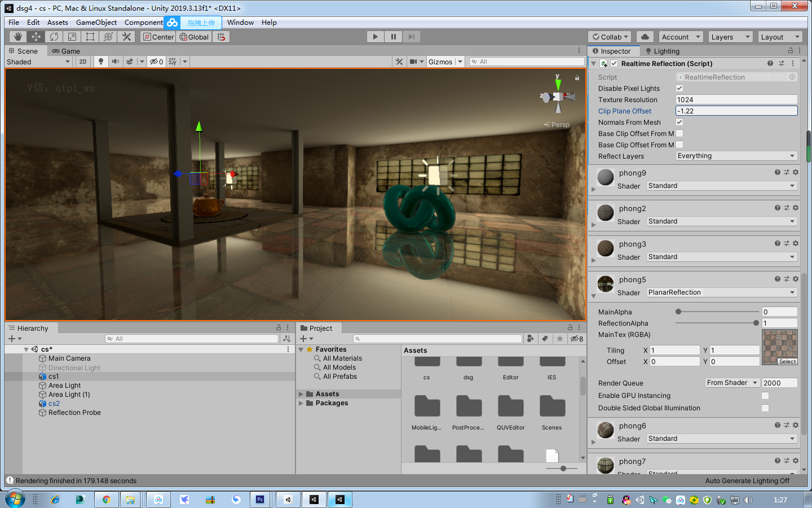This screenshot has height=508, width=812.
Task: Select the Scale tool
Action: tap(72, 37)
